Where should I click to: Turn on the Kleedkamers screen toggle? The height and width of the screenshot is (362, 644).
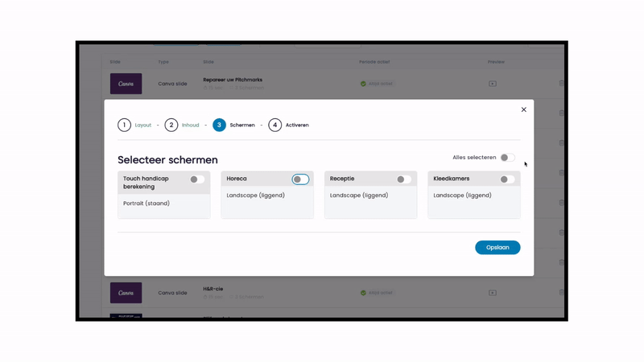pos(507,179)
